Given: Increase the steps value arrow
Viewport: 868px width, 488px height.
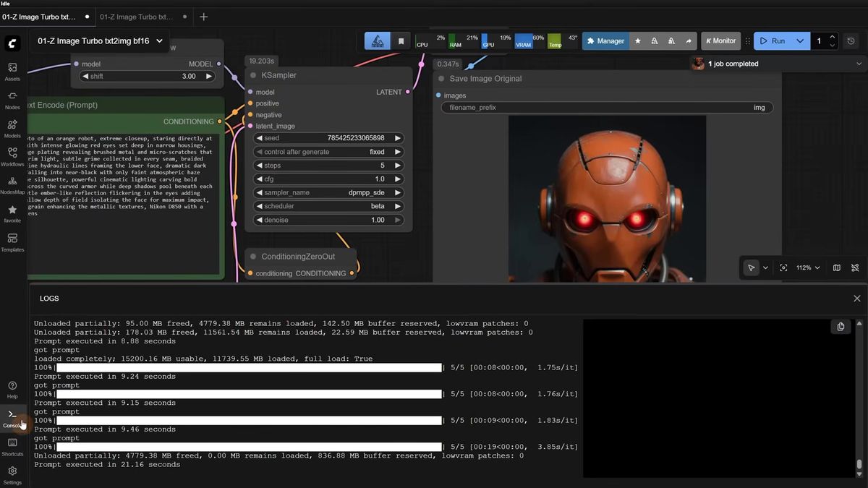Looking at the screenshot, I should [397, 166].
